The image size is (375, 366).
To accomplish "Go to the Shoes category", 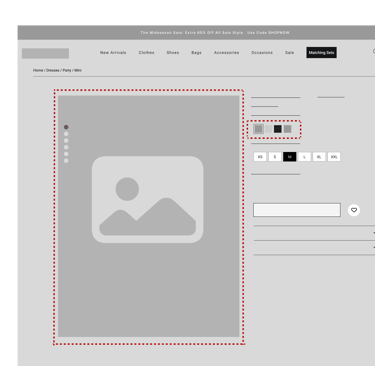I will 173,53.
